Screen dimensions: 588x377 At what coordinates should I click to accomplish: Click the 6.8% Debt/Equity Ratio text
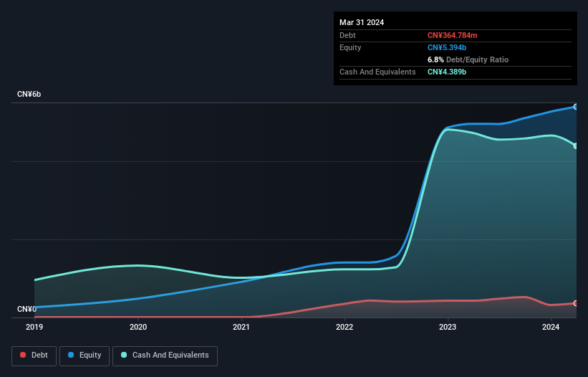click(468, 59)
